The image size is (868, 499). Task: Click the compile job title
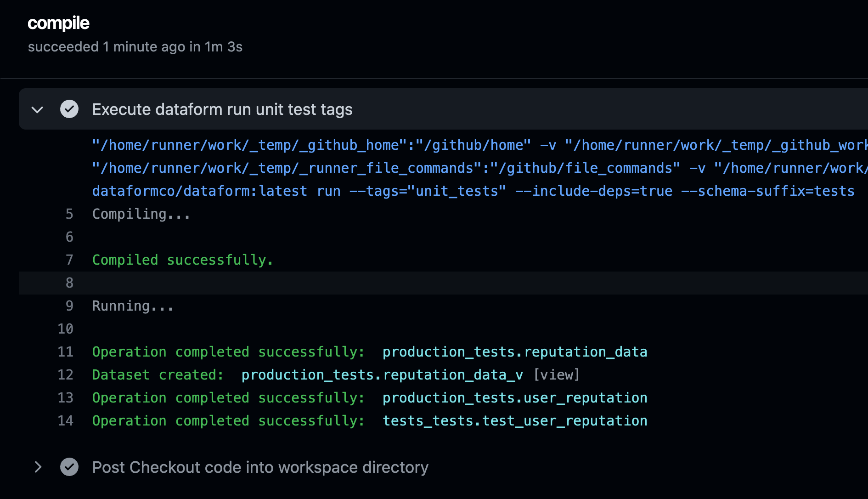coord(58,23)
